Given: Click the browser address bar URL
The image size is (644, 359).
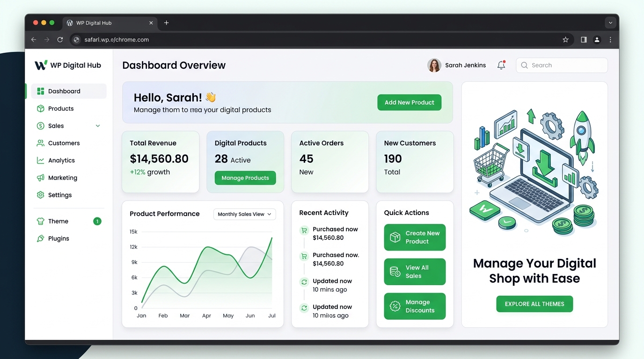Looking at the screenshot, I should (x=117, y=40).
